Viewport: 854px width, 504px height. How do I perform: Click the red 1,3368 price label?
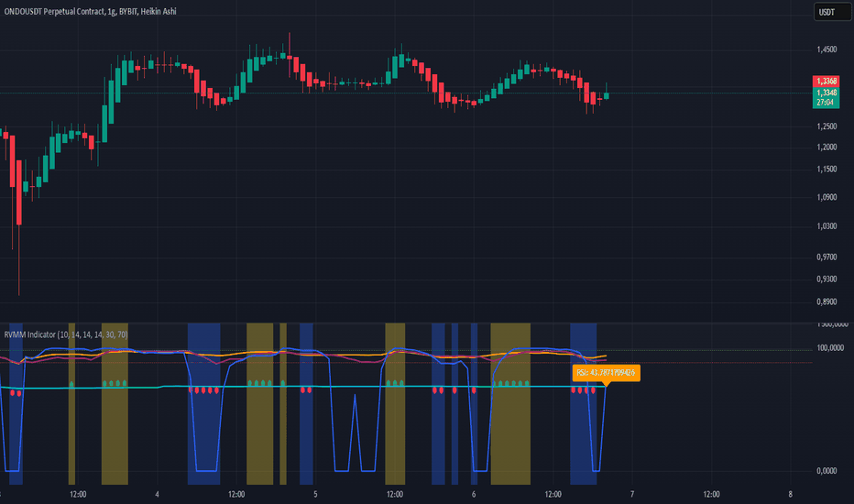click(x=827, y=82)
